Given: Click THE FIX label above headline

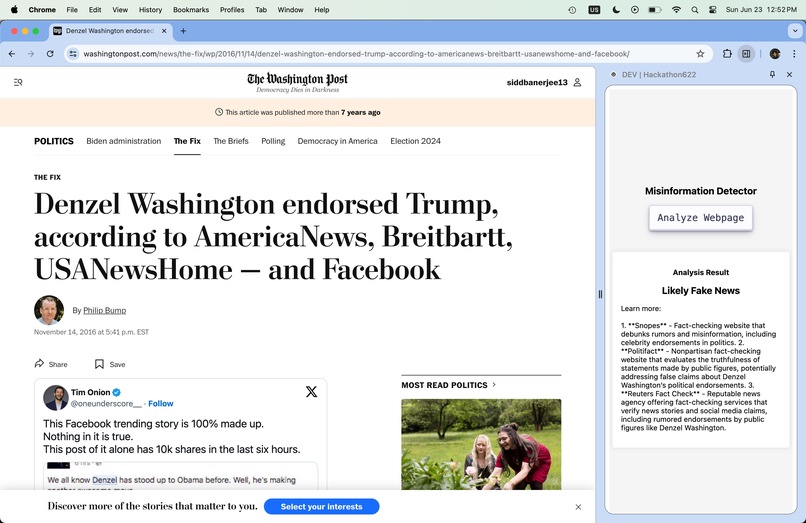Looking at the screenshot, I should coord(47,177).
